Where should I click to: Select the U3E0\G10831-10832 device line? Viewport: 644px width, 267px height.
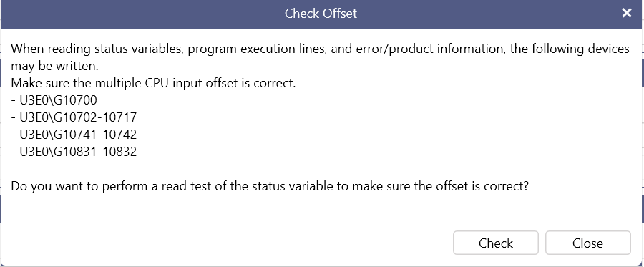[x=74, y=152]
